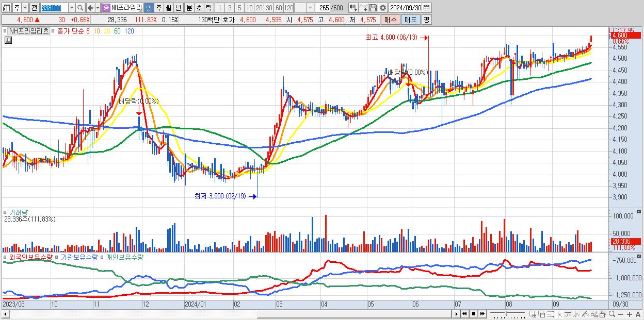Click the 기관보유수량 legend label

(79, 257)
